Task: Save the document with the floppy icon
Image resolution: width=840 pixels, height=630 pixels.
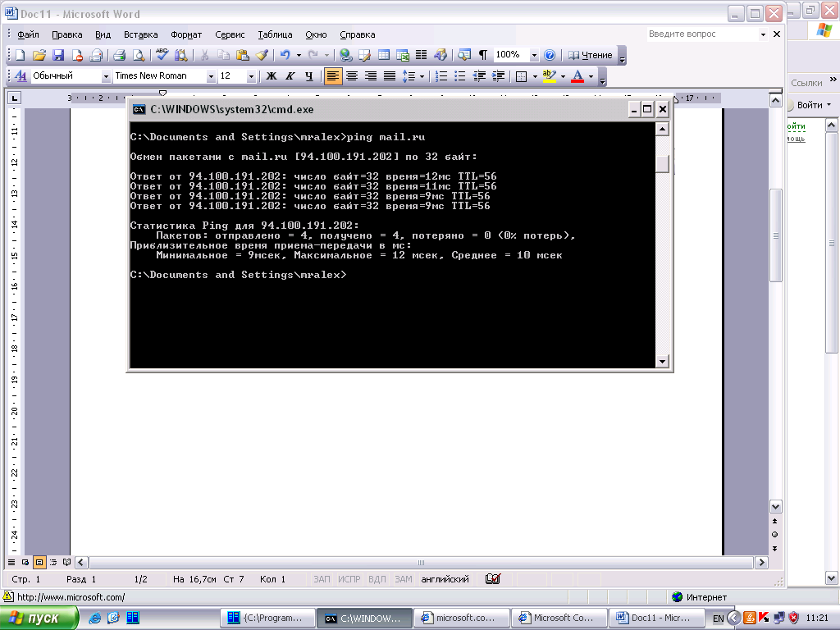Action: click(58, 55)
